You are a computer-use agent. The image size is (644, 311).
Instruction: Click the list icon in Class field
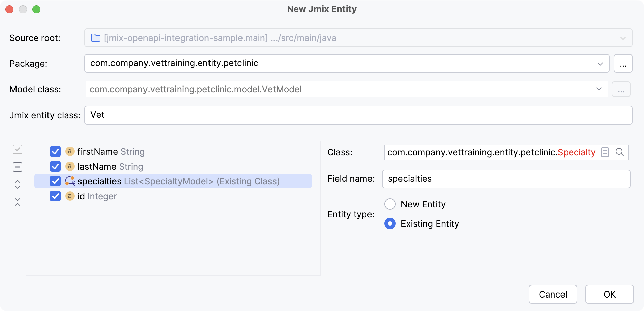point(605,152)
